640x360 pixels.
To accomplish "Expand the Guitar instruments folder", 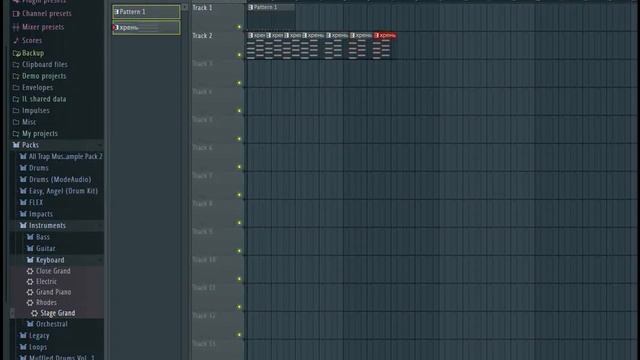I will coord(41,249).
